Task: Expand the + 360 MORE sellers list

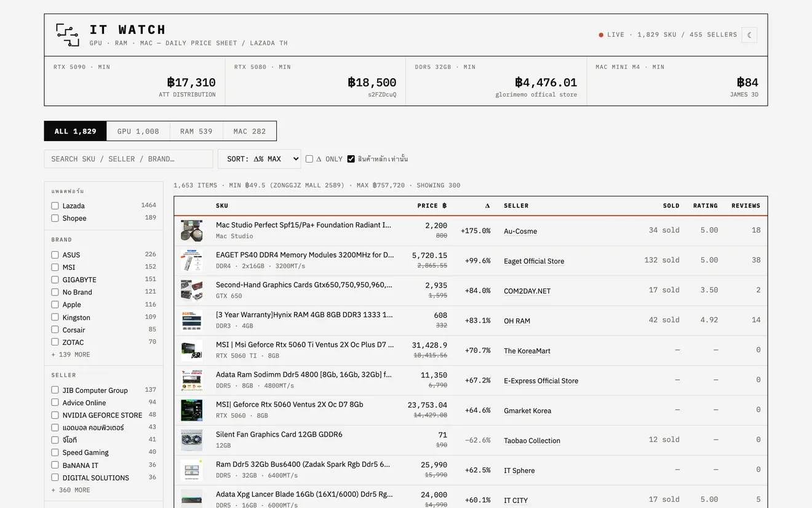Action: tap(71, 490)
